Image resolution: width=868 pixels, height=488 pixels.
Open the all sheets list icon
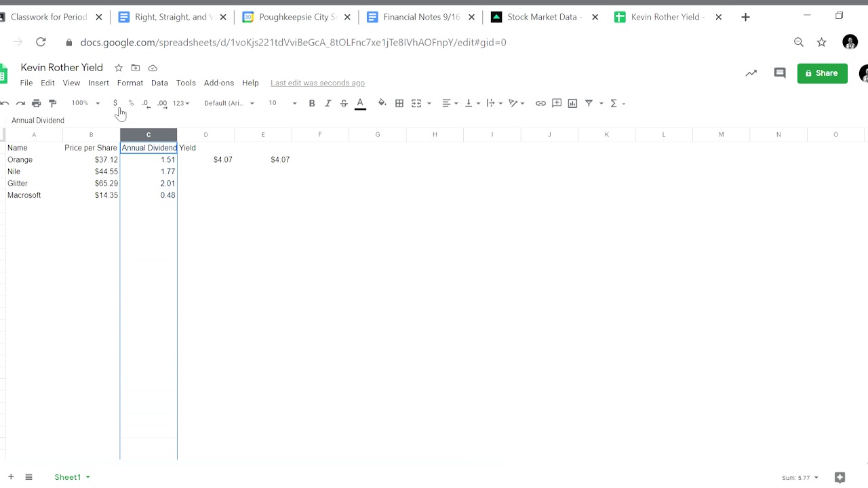pyautogui.click(x=28, y=477)
